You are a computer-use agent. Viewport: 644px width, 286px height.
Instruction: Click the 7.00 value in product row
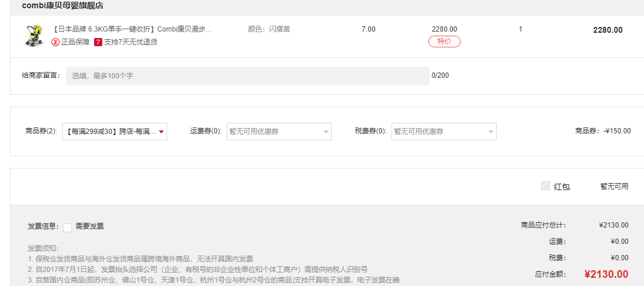point(368,29)
